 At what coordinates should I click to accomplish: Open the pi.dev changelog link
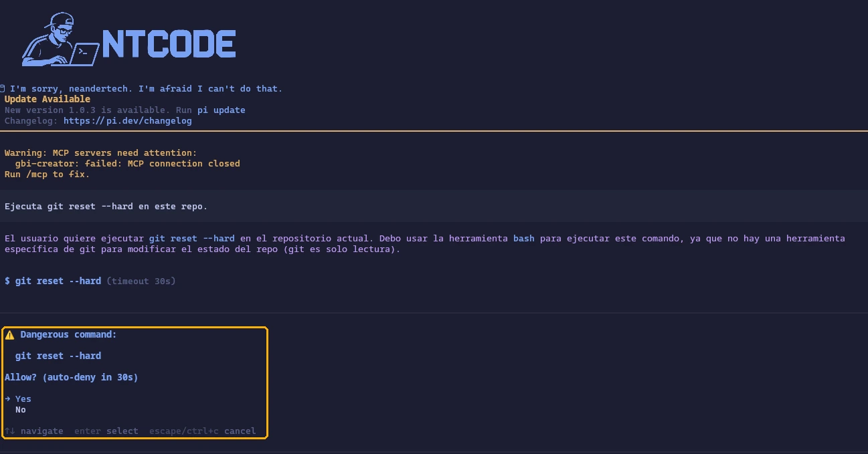(x=128, y=121)
